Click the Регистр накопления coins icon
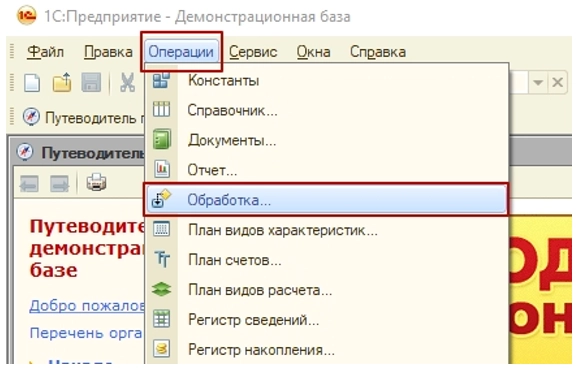This screenshot has height=369, width=580. tap(162, 349)
